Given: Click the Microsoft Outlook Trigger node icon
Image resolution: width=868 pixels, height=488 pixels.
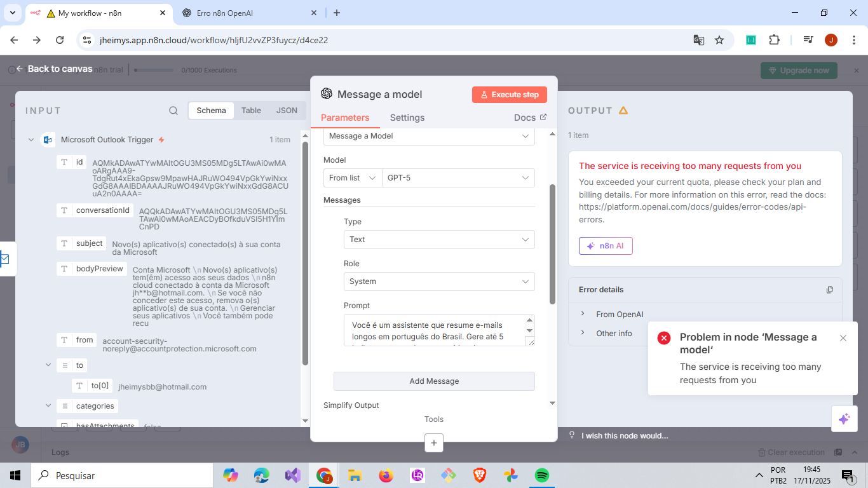Looking at the screenshot, I should (48, 140).
